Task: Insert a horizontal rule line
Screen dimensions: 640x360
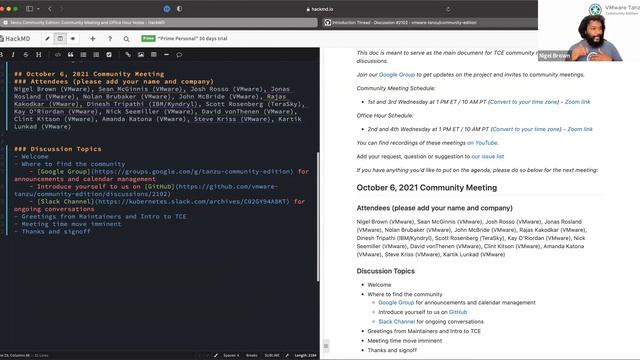Action: (x=166, y=55)
